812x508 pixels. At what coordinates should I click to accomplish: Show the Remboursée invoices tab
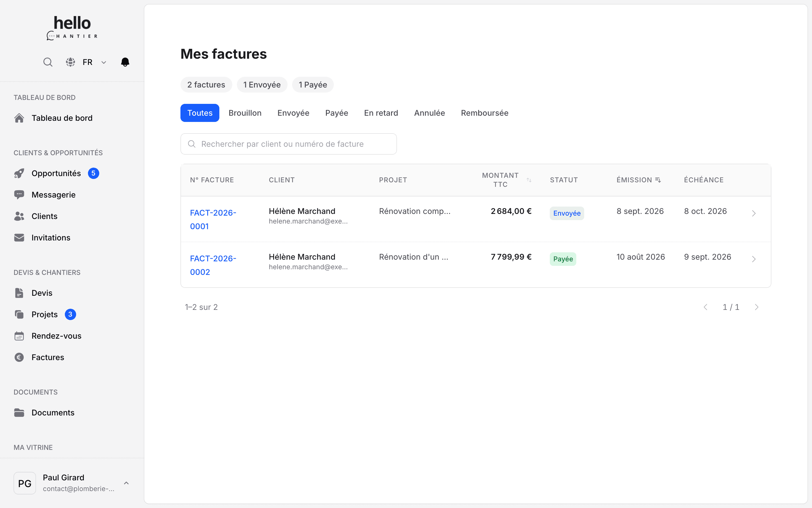click(x=484, y=113)
